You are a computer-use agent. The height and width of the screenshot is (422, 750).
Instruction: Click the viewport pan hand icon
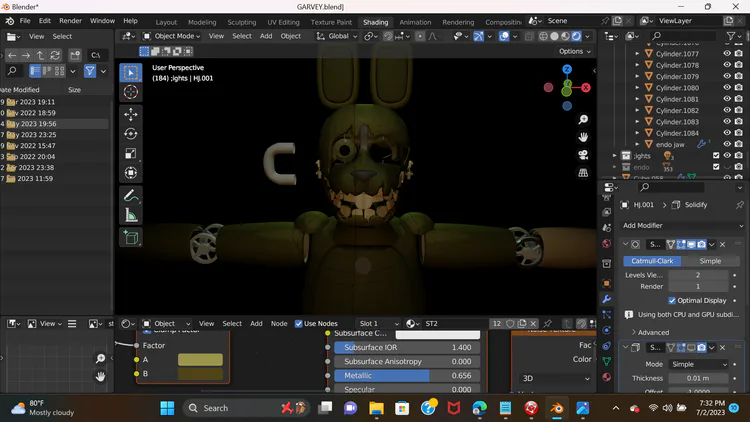pyautogui.click(x=583, y=137)
